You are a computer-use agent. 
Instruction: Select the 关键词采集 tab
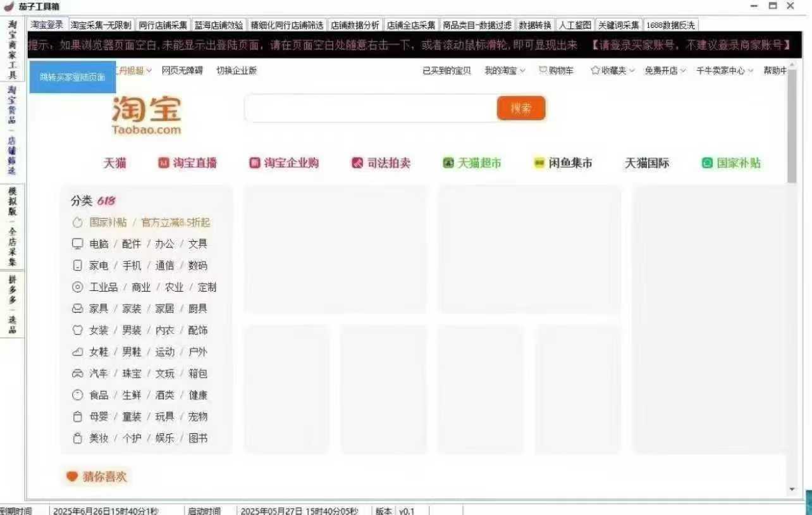tap(618, 25)
